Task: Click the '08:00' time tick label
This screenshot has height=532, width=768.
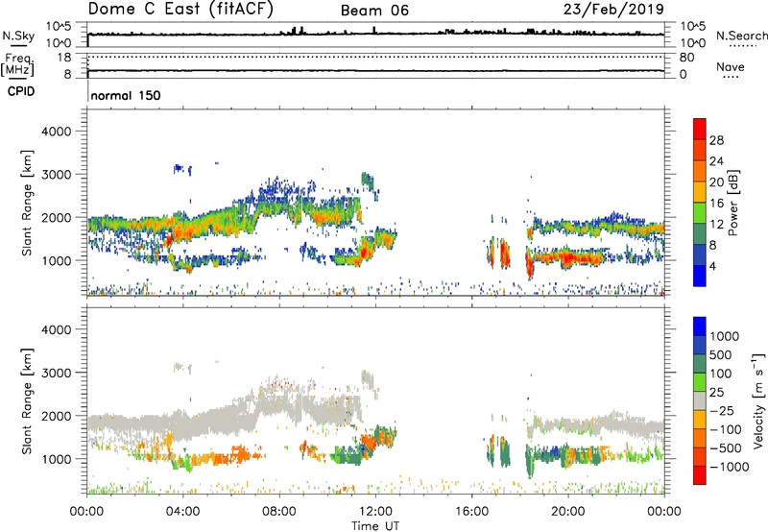Action: tap(279, 512)
